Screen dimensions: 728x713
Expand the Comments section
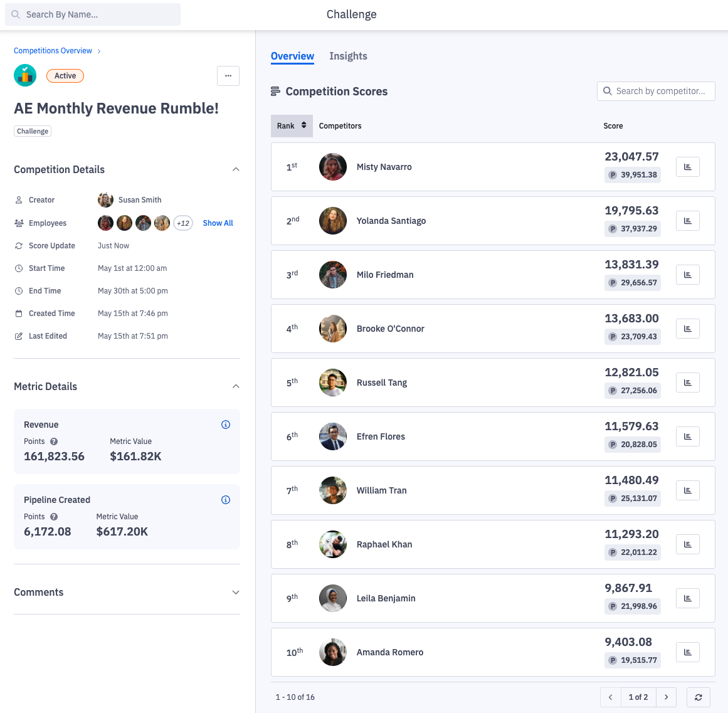(236, 593)
